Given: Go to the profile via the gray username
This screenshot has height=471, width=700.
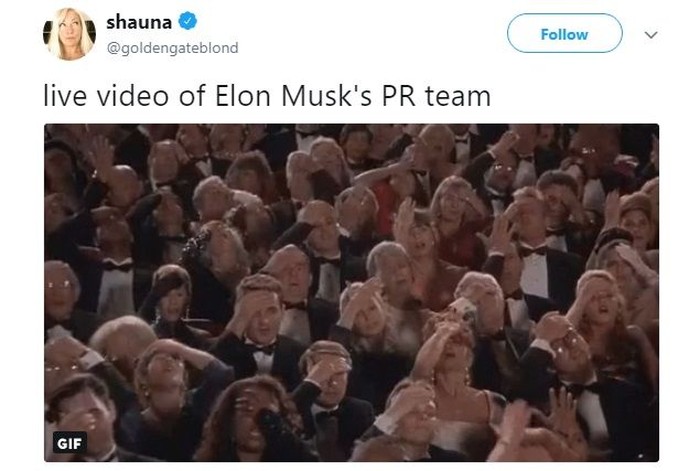Looking at the screenshot, I should tap(172, 48).
